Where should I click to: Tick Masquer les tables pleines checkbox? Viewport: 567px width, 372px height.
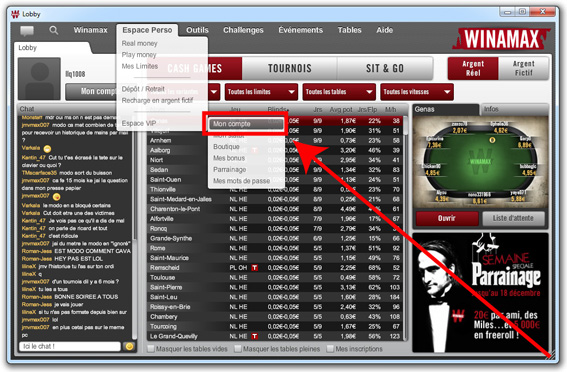(x=238, y=349)
